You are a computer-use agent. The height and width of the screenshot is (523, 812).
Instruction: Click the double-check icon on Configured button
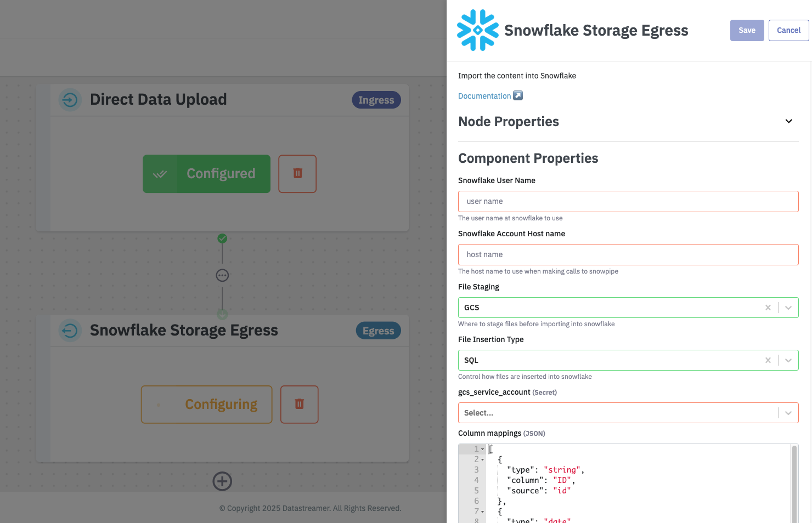(x=160, y=174)
